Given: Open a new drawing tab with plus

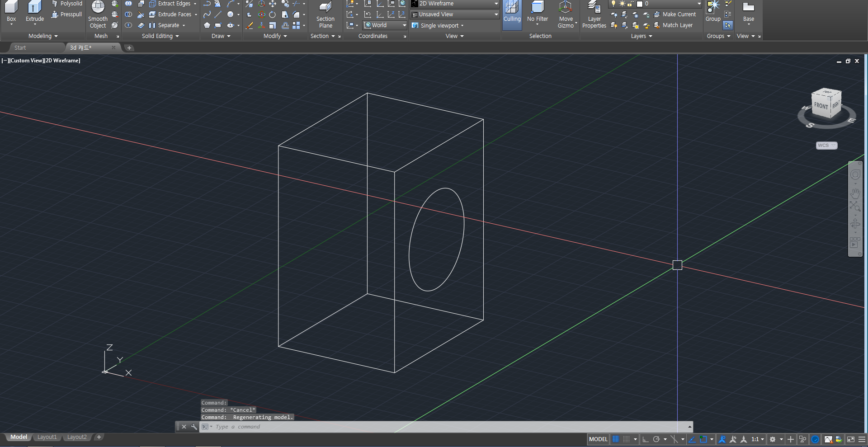Looking at the screenshot, I should coord(129,48).
